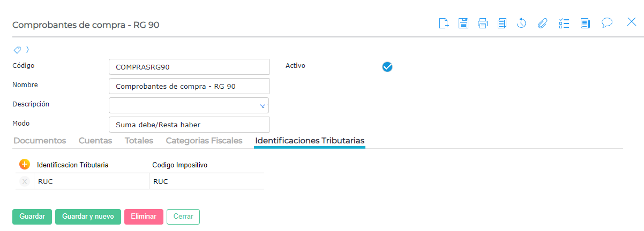
Task: Click the copy record icon
Action: (502, 23)
